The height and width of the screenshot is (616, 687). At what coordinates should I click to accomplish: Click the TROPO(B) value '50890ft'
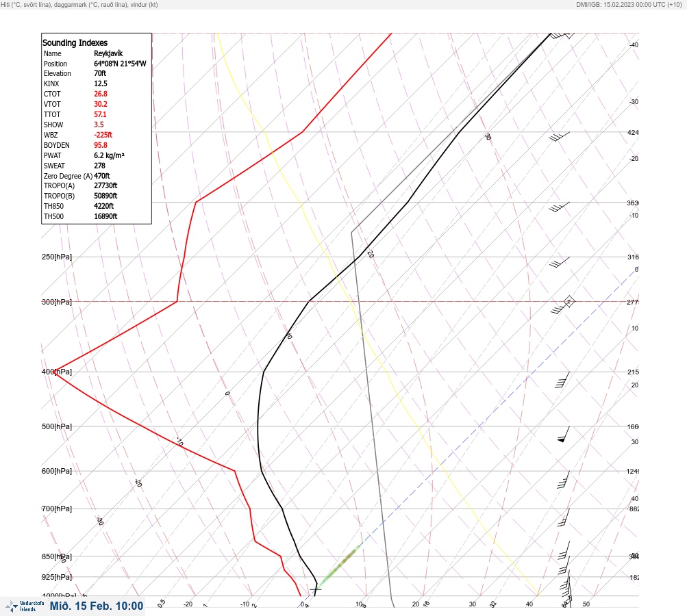pos(105,196)
